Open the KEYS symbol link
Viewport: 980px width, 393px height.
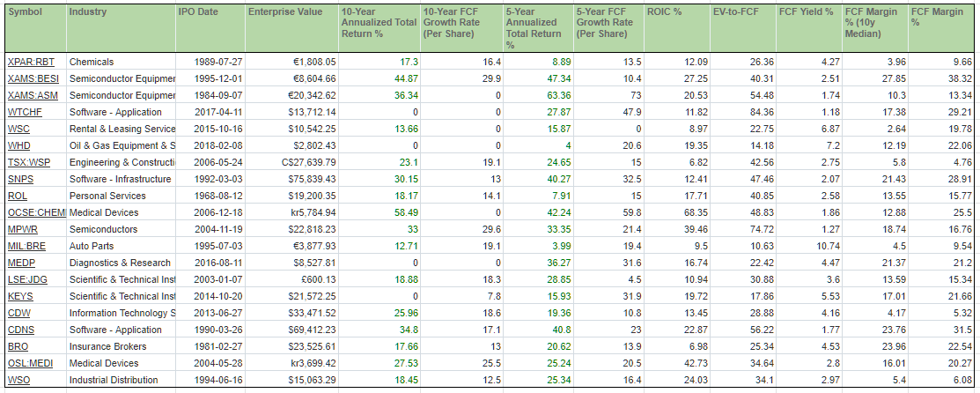pos(20,297)
